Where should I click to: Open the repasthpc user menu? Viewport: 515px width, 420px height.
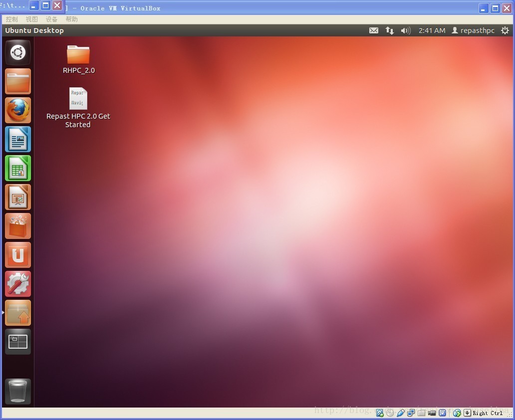(x=473, y=30)
